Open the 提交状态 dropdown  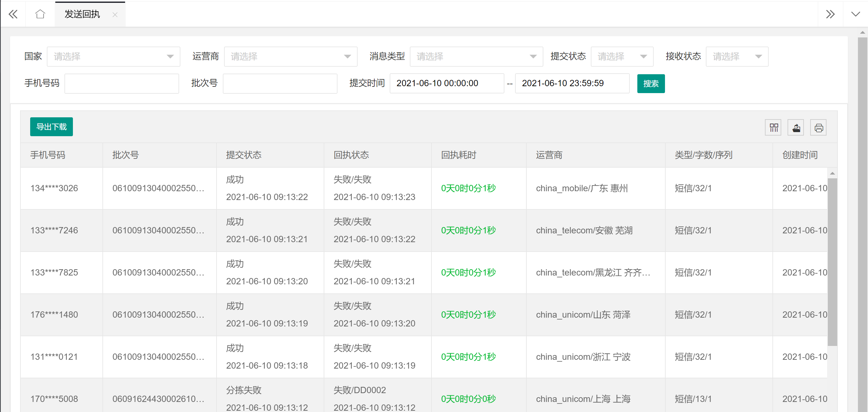click(622, 56)
